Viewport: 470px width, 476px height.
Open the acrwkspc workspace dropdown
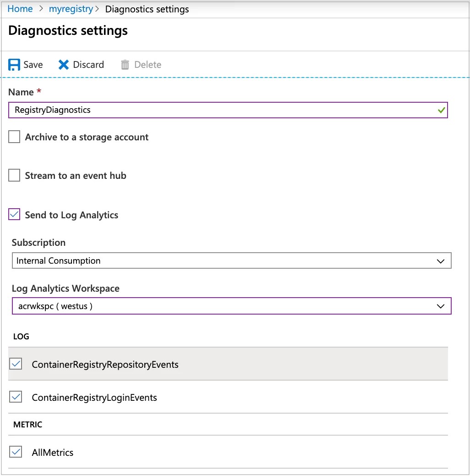[x=229, y=306]
